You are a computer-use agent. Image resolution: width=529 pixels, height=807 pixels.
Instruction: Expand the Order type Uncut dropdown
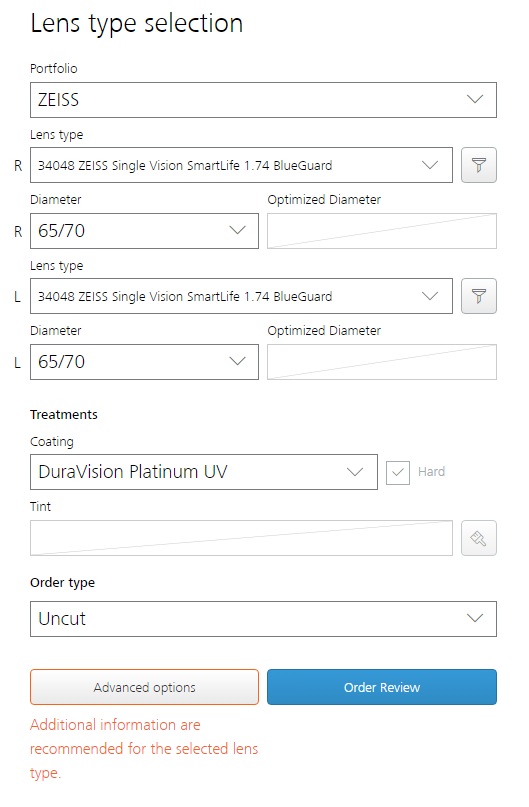[263, 619]
